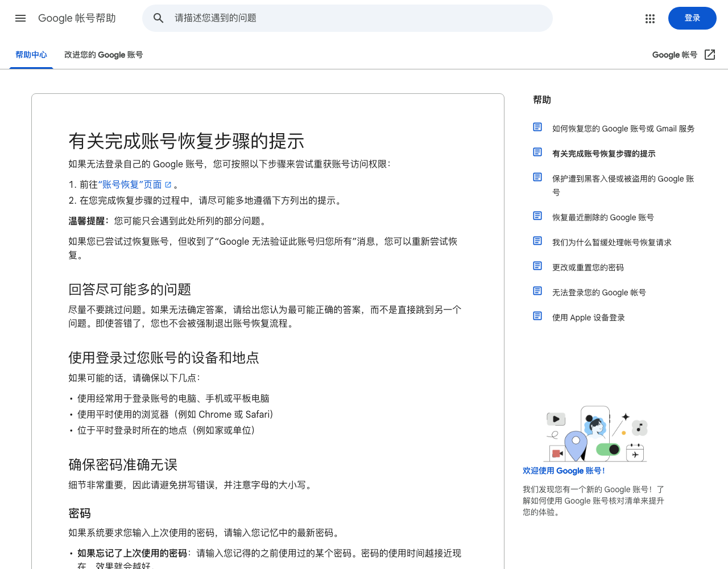
Task: Click the small external-link icon after 账号恢复页面
Action: pos(168,185)
